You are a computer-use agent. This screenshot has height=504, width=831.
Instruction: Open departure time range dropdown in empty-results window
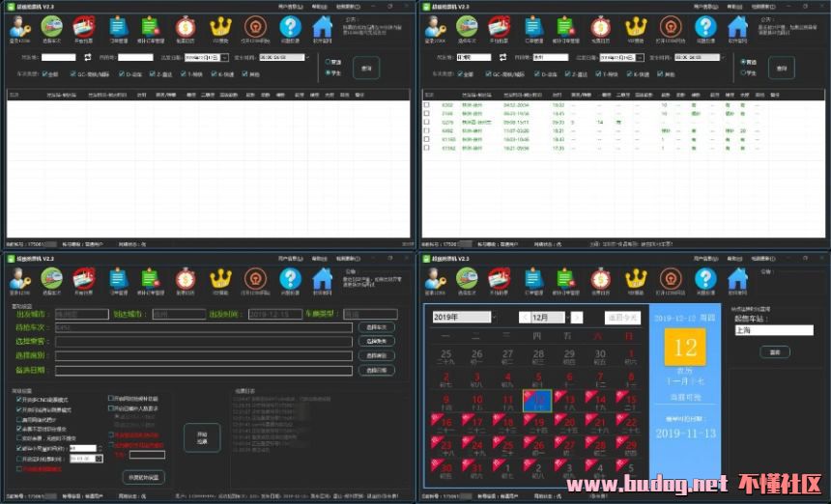coord(307,57)
